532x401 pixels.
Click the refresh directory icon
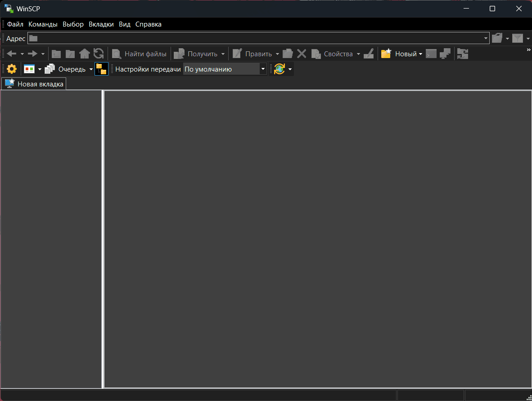pyautogui.click(x=99, y=54)
